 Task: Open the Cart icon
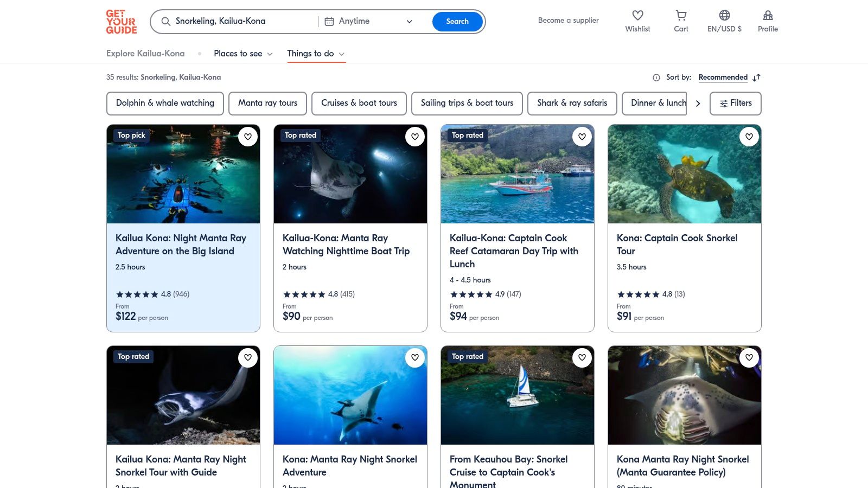coord(681,16)
